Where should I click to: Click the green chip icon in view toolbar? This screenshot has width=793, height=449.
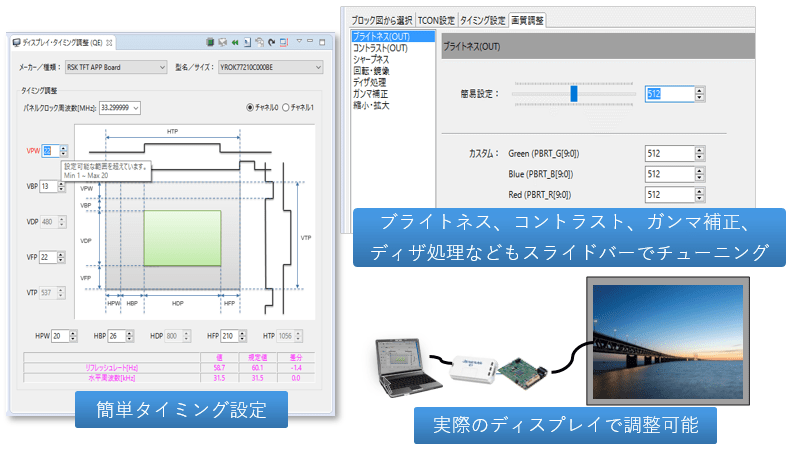[x=211, y=42]
